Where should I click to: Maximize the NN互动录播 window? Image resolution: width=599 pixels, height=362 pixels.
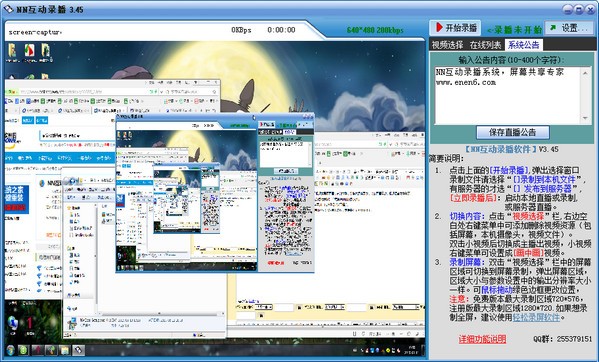pyautogui.click(x=579, y=10)
